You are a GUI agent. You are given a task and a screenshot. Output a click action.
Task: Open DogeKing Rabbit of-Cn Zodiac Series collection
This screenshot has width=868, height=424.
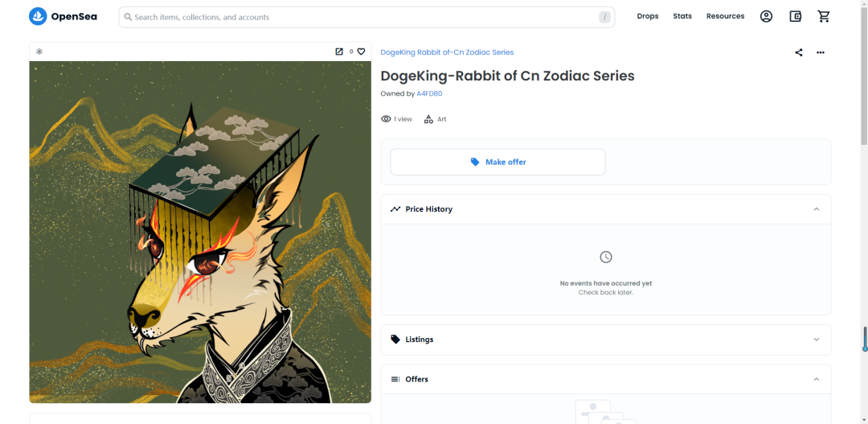(447, 52)
